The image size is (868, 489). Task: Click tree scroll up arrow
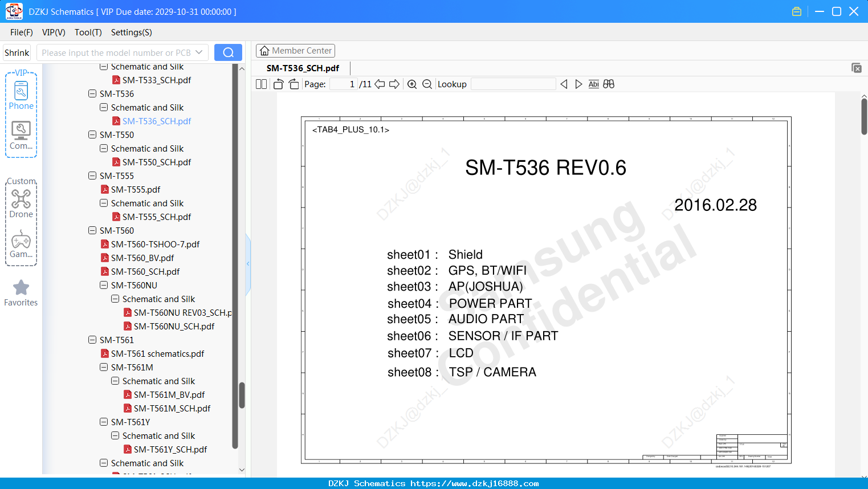coord(242,68)
